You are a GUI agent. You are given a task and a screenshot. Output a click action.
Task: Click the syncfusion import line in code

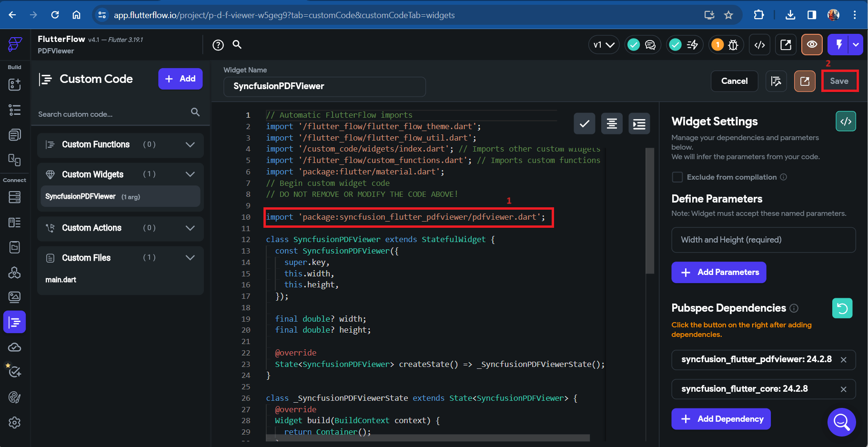coord(405,217)
